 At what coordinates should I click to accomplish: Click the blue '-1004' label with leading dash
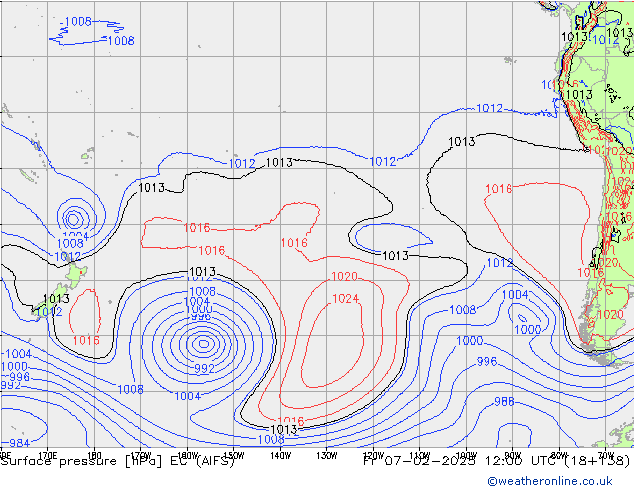(x=17, y=354)
